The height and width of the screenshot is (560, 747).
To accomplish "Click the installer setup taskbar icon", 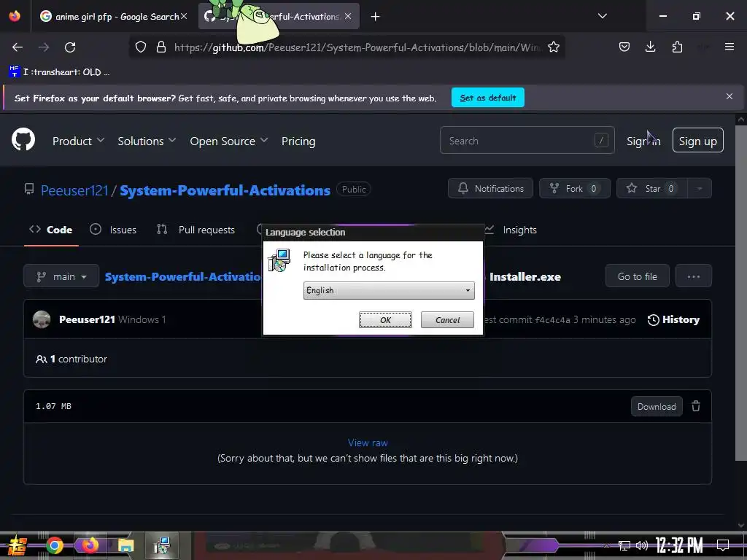I will pyautogui.click(x=162, y=545).
